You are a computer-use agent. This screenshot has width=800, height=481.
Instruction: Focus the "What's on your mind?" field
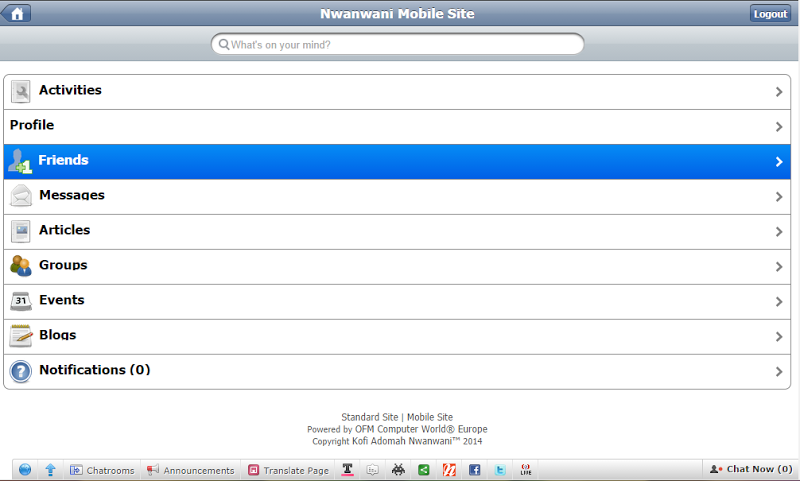pyautogui.click(x=397, y=44)
